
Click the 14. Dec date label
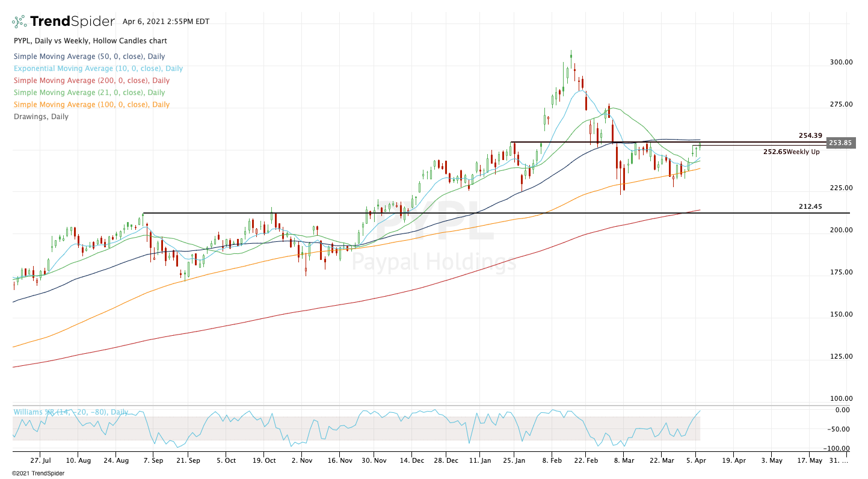411,460
